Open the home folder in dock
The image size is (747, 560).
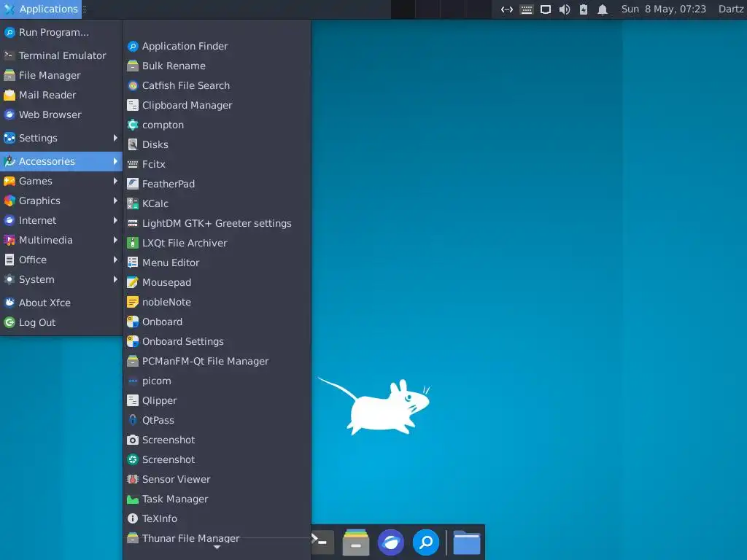(x=466, y=542)
